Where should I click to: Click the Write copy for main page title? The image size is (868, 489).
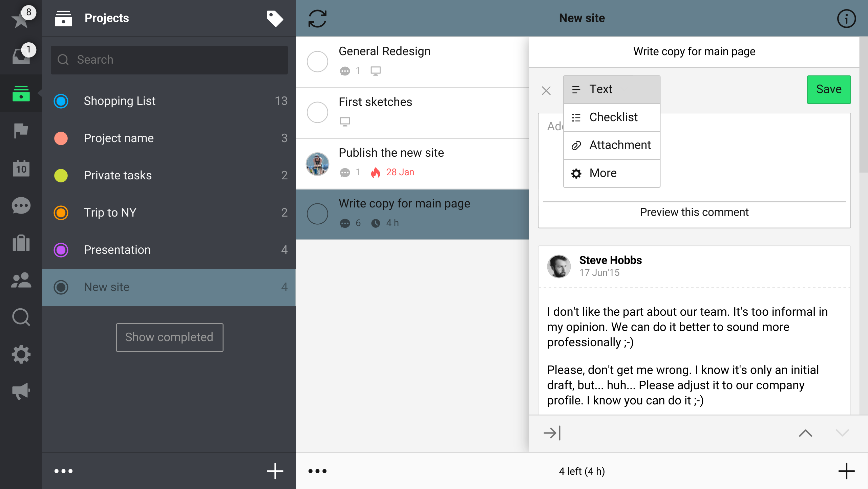coord(694,51)
